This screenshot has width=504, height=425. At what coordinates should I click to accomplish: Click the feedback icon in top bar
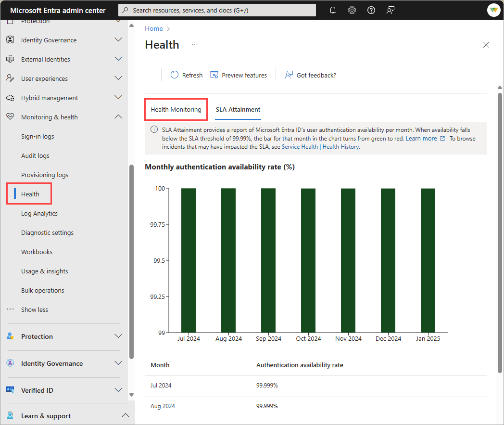tap(391, 10)
